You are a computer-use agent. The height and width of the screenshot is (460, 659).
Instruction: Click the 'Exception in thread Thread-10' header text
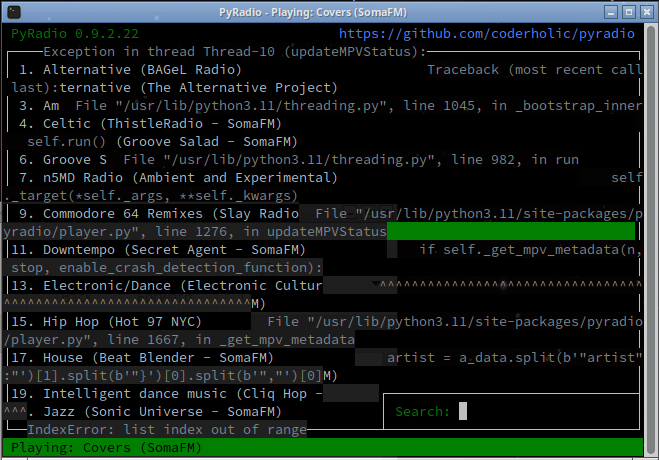tap(235, 52)
